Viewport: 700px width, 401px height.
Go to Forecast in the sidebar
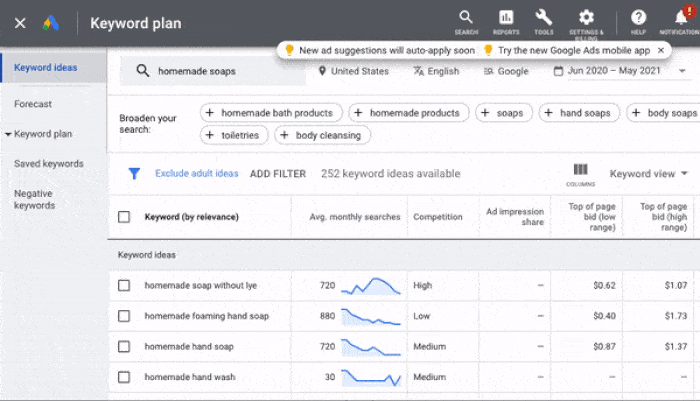33,103
